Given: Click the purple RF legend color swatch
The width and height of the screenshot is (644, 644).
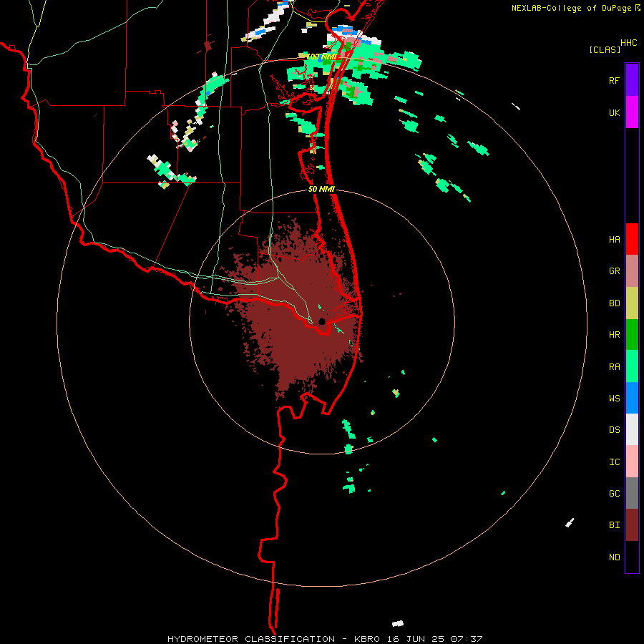Looking at the screenshot, I should tap(632, 80).
